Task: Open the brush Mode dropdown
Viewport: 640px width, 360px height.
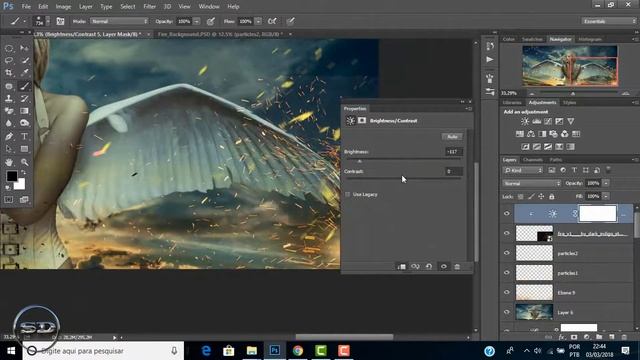Action: (119, 21)
